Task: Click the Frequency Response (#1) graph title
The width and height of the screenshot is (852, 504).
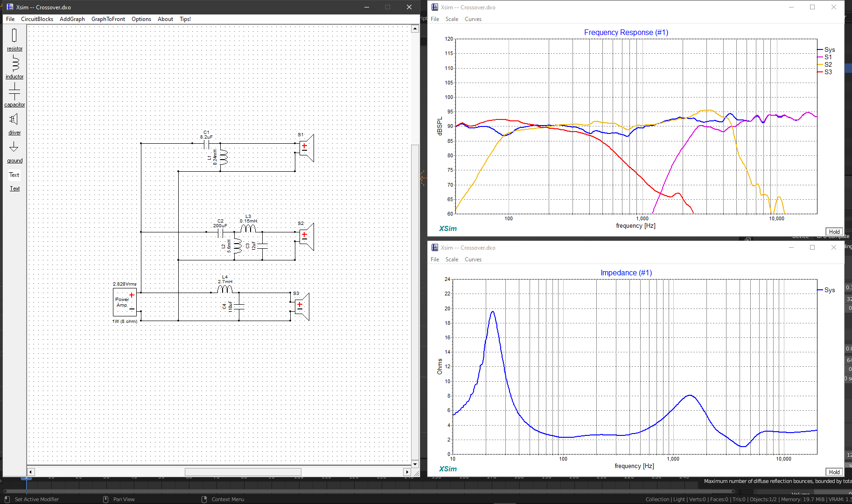Action: (626, 32)
